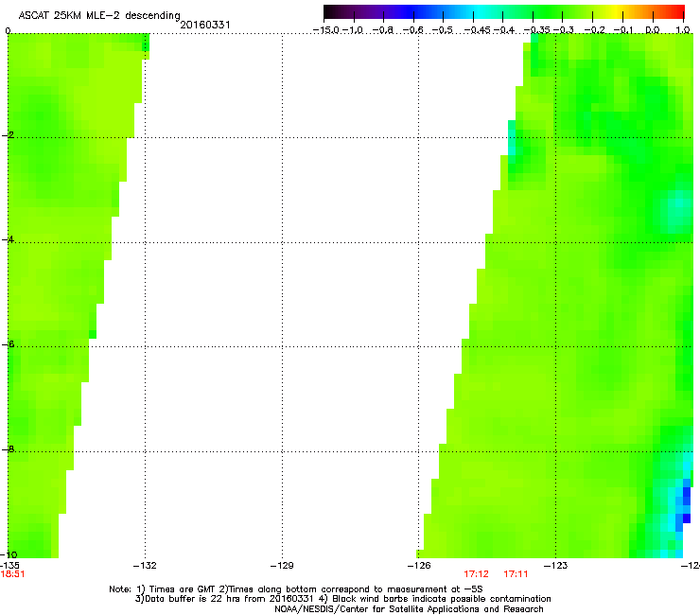The height and width of the screenshot is (615, 700).
Task: Click the color bar label '-0.4'
Action: (x=504, y=30)
